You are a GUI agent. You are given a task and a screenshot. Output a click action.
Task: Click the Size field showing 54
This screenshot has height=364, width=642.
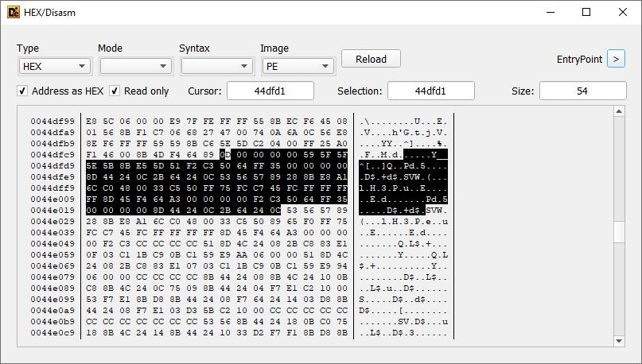pyautogui.click(x=582, y=91)
